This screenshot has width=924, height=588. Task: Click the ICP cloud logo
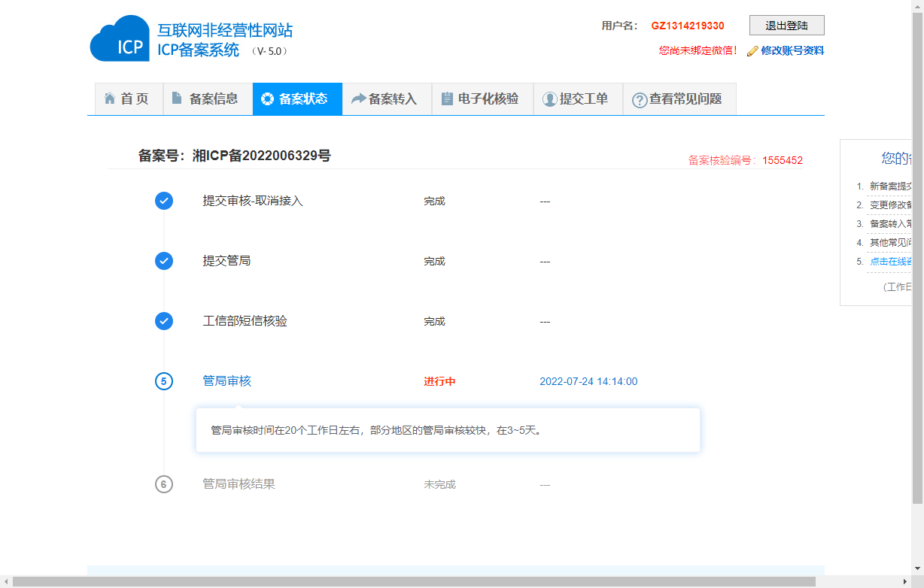click(x=120, y=40)
